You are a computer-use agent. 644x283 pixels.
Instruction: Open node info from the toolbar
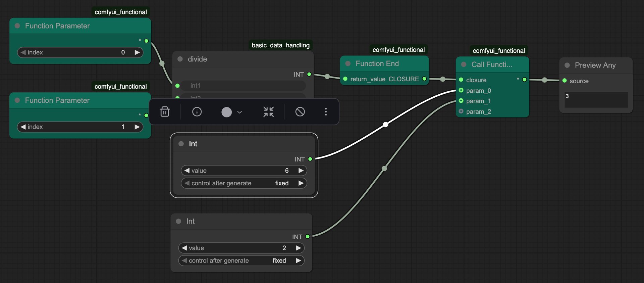click(x=197, y=111)
